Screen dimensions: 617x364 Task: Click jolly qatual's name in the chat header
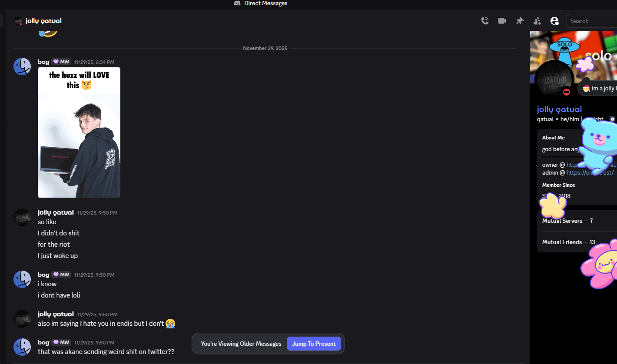click(x=43, y=21)
